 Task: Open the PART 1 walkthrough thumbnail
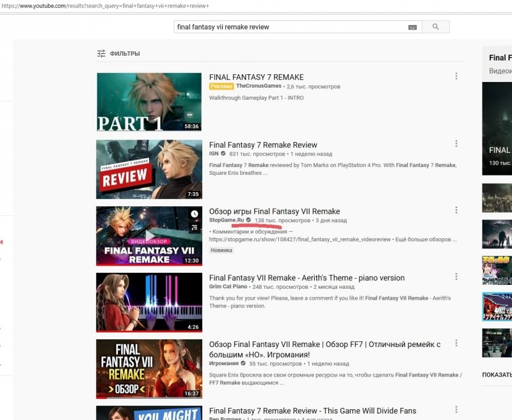pyautogui.click(x=149, y=102)
